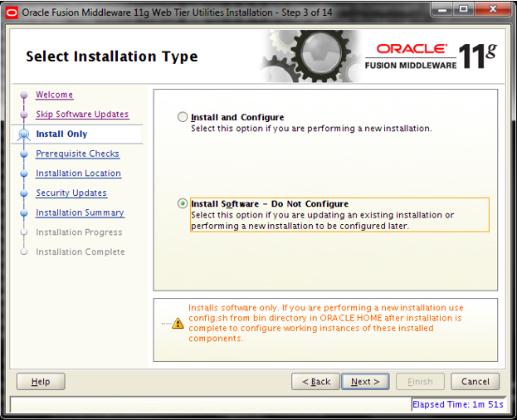Proceed with the Next button
The height and width of the screenshot is (420, 517).
[x=365, y=382]
